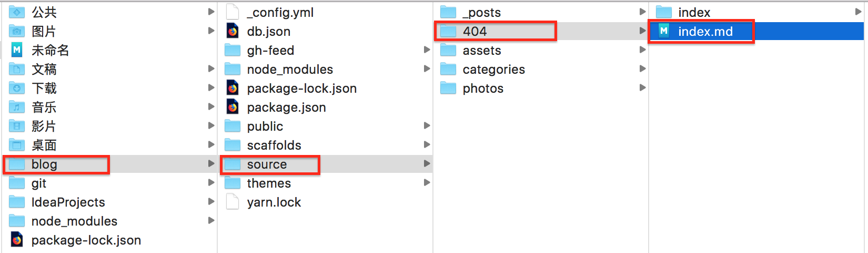Select the package.json file in blog
Screen dimensions: 868x253
286,107
